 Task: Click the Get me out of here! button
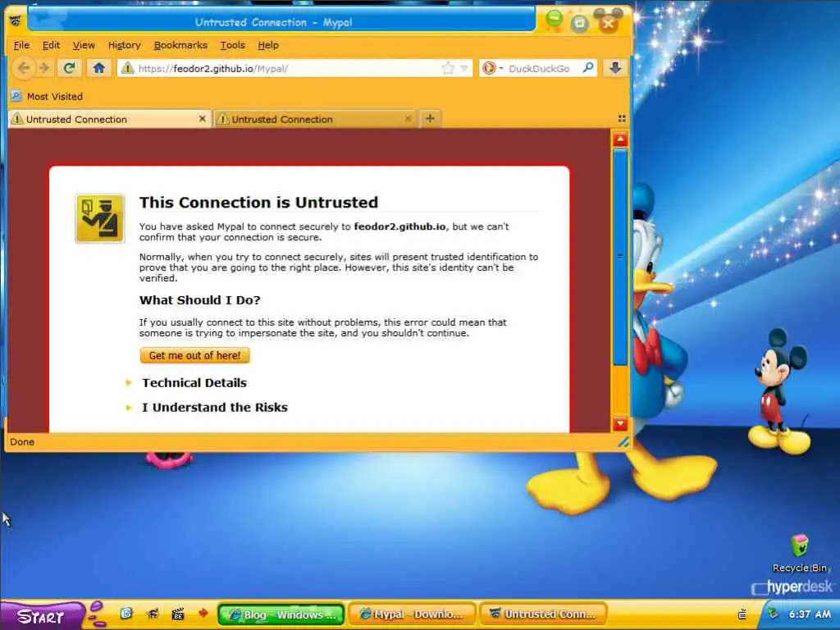194,355
